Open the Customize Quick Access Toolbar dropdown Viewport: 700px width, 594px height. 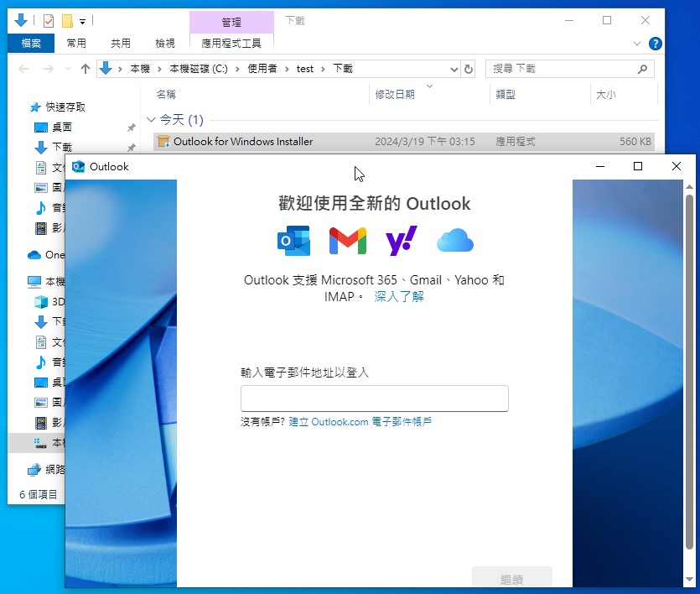[82, 21]
